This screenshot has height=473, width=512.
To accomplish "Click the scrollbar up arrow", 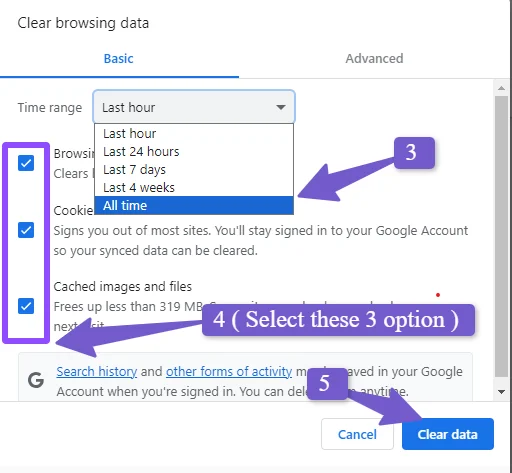I will pos(501,88).
